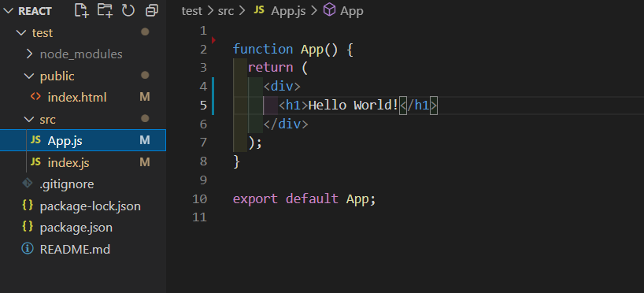The height and width of the screenshot is (293, 644).
Task: Click the HTML icon next to index.html
Action: click(35, 97)
